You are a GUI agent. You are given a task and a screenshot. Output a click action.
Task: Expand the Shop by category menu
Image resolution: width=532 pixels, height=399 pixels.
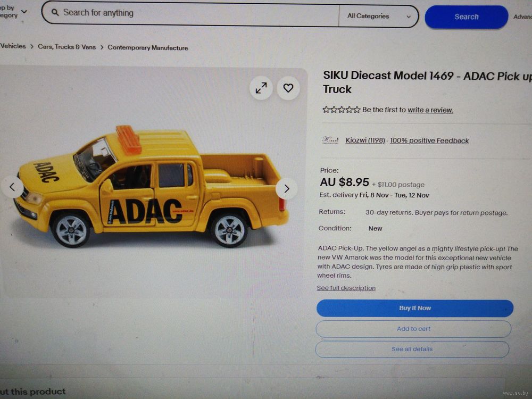[x=14, y=12]
